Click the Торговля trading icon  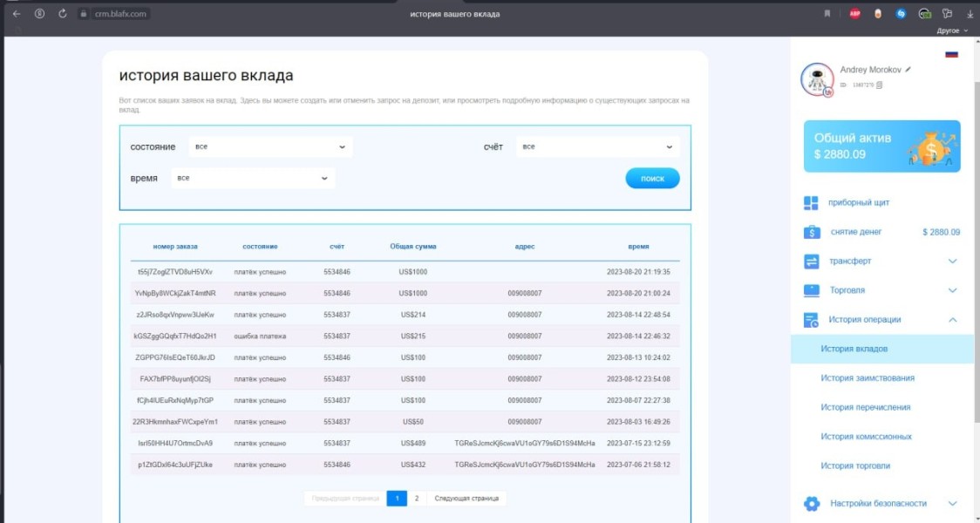tap(811, 290)
